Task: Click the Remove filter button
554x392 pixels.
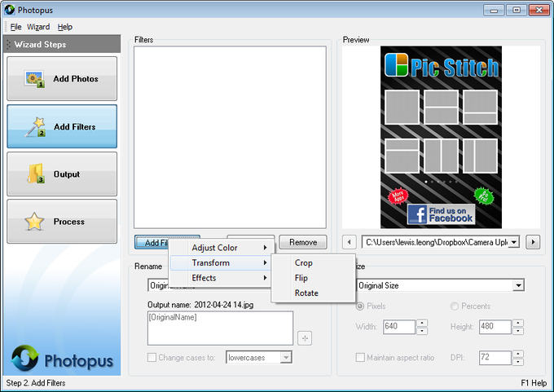Action: coord(303,242)
